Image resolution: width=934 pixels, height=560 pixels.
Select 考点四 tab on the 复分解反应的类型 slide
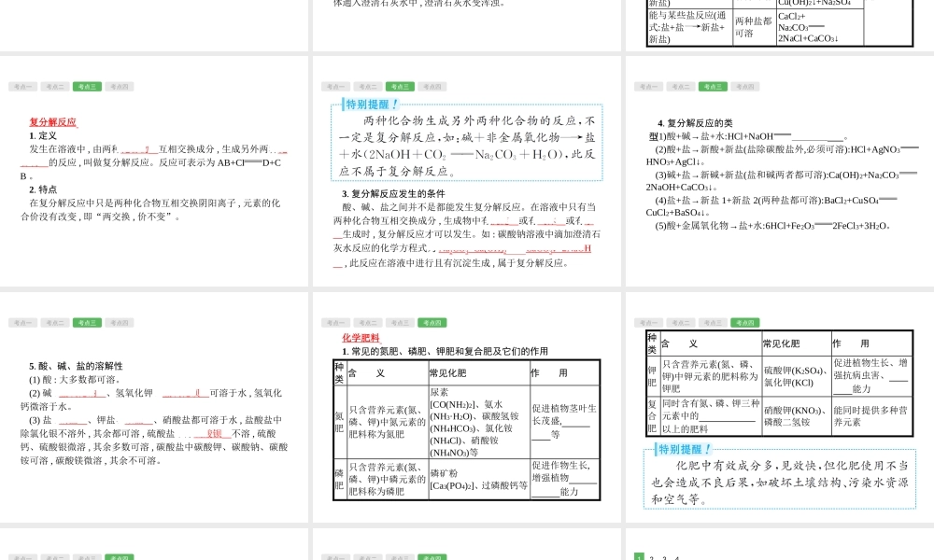(745, 87)
